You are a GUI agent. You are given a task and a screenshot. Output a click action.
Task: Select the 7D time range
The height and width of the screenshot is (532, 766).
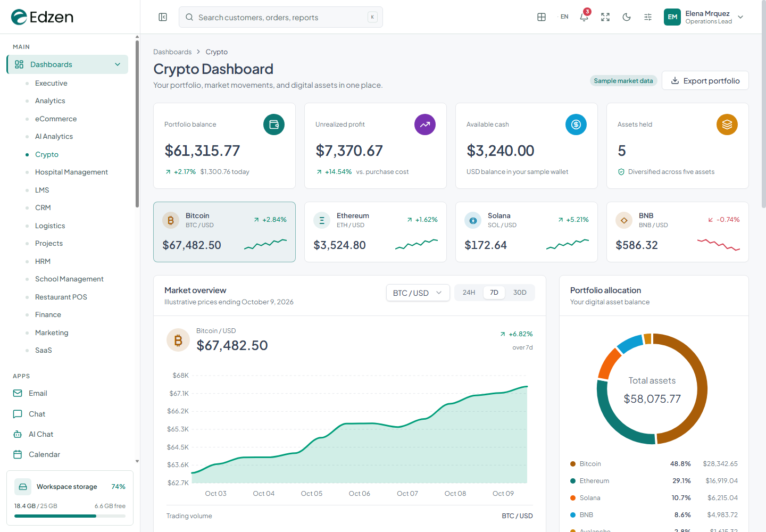[494, 293]
